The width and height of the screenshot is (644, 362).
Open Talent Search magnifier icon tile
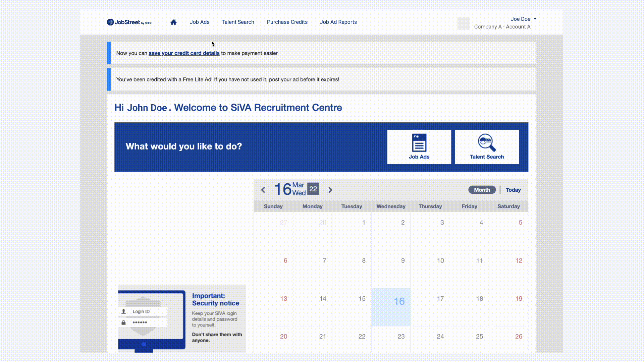coord(487,147)
